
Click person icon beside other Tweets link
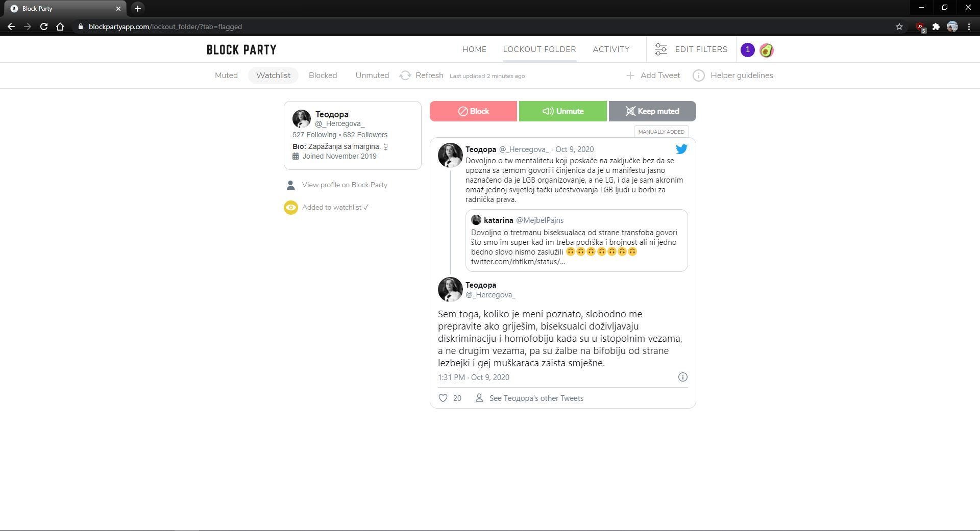pyautogui.click(x=479, y=398)
